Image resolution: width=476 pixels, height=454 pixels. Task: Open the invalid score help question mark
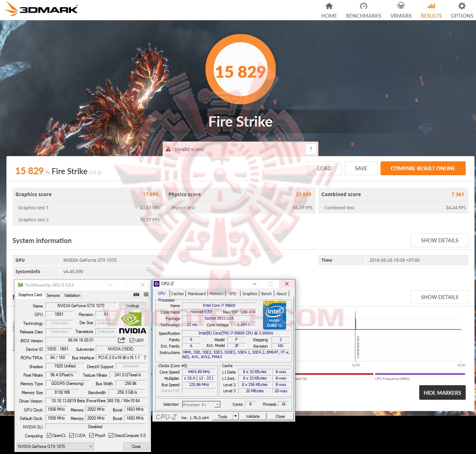pyautogui.click(x=311, y=149)
